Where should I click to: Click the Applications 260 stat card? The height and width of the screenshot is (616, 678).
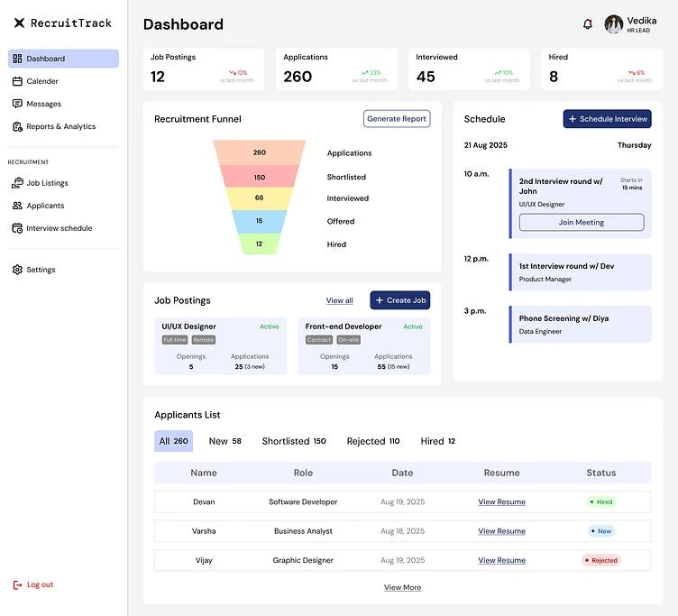pos(336,69)
